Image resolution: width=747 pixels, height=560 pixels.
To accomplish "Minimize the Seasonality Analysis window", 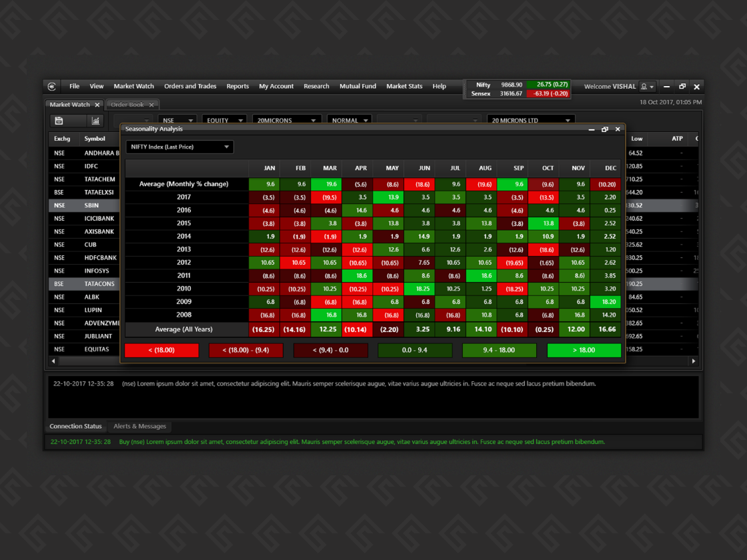I will coord(591,129).
